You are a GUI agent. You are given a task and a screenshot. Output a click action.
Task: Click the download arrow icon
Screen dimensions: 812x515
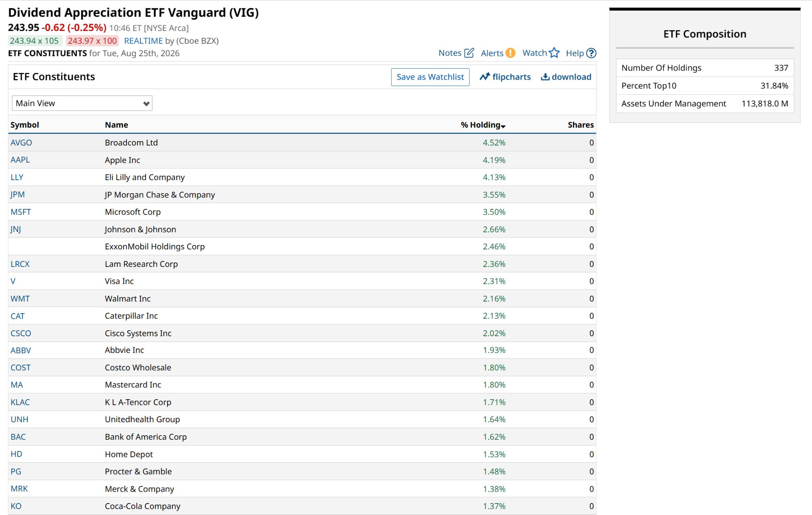tap(545, 77)
